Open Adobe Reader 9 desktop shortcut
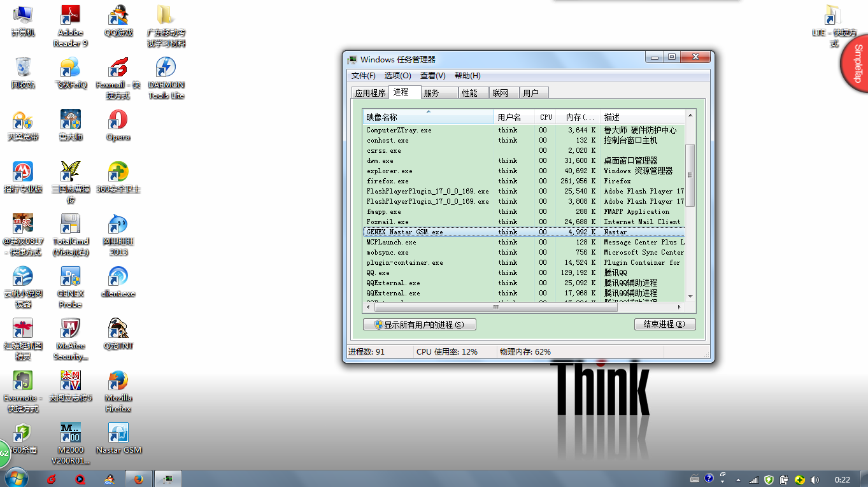Screen dimensions: 868x487 point(71,26)
